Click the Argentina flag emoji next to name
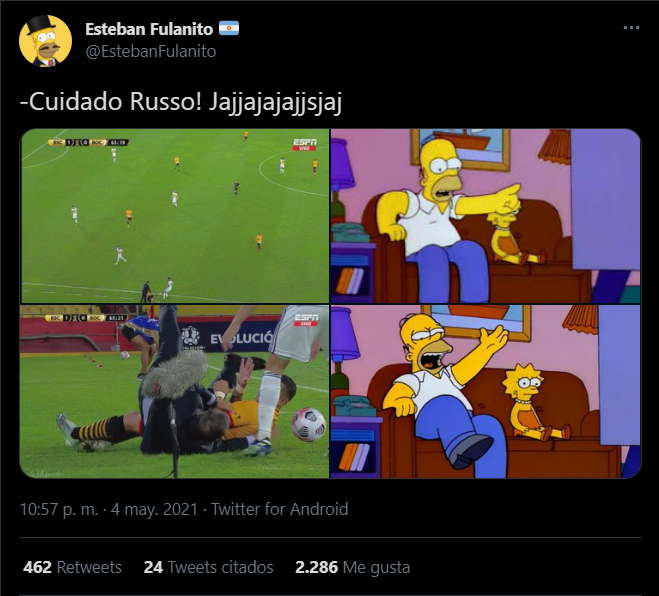This screenshot has height=596, width=659. (x=229, y=28)
